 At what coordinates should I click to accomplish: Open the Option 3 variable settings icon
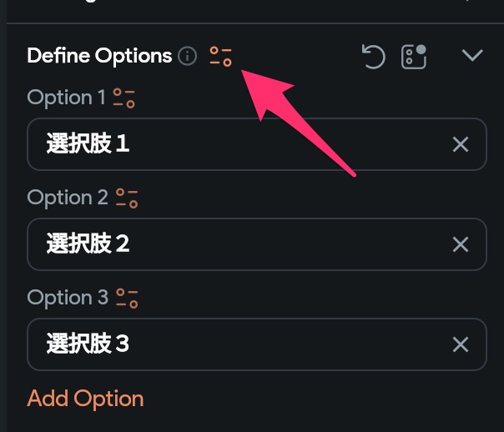[127, 299]
